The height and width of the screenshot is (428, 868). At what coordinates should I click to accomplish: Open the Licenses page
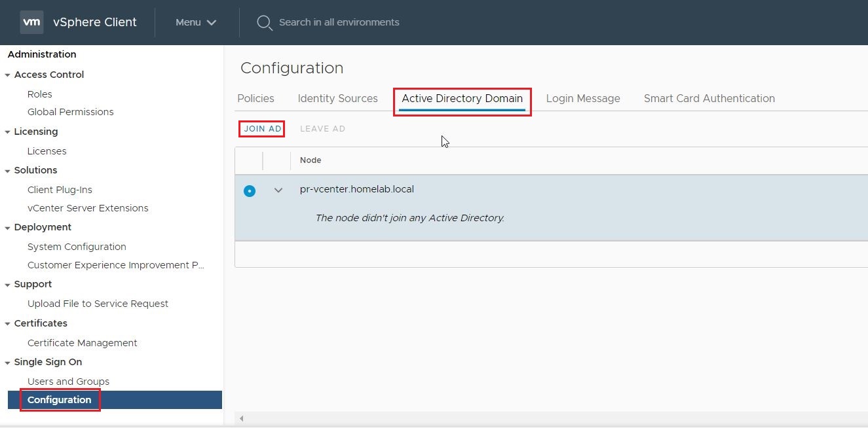47,151
